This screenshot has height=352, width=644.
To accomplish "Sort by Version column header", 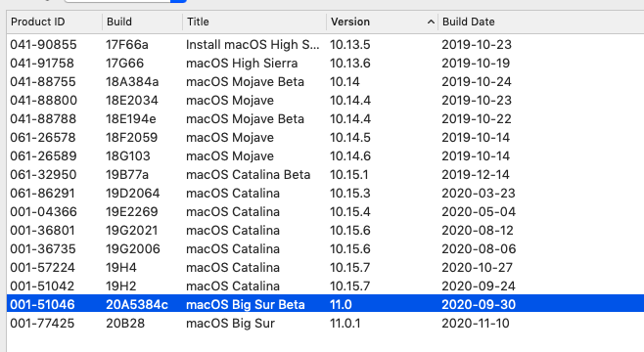I will 350,22.
